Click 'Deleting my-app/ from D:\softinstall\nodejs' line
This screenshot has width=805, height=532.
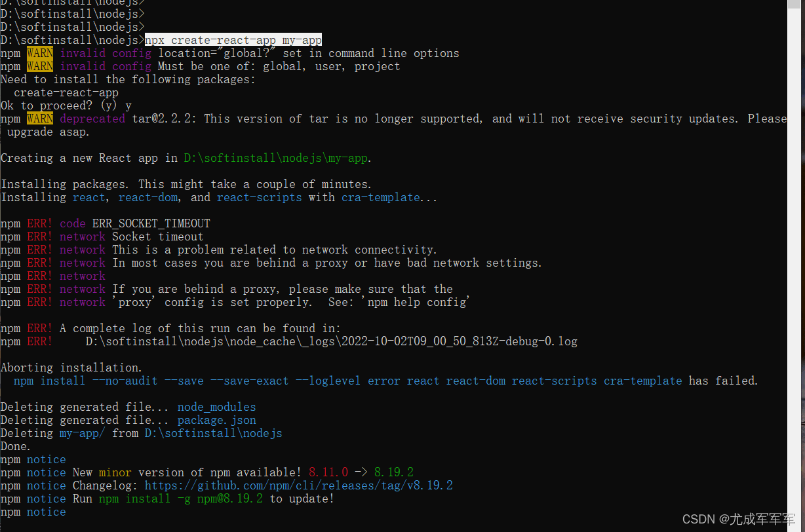(142, 433)
